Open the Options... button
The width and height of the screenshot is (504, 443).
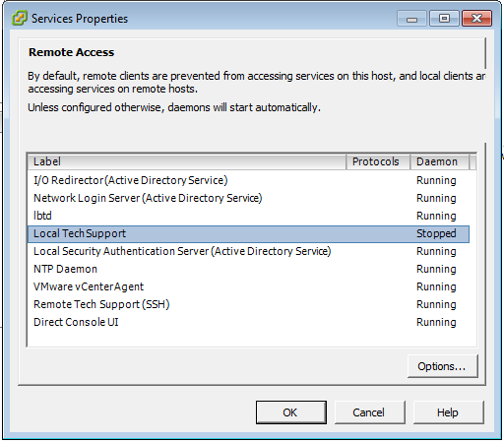coord(442,366)
